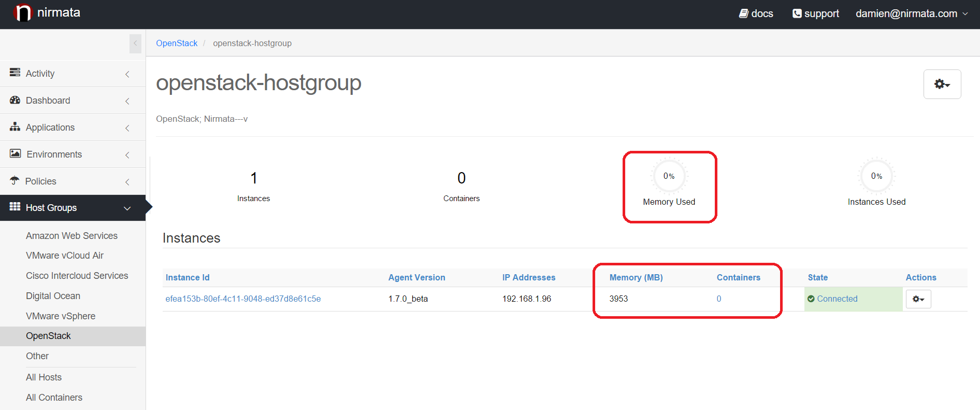Sort by Memory (MB) column header
The height and width of the screenshot is (410, 980).
point(636,277)
